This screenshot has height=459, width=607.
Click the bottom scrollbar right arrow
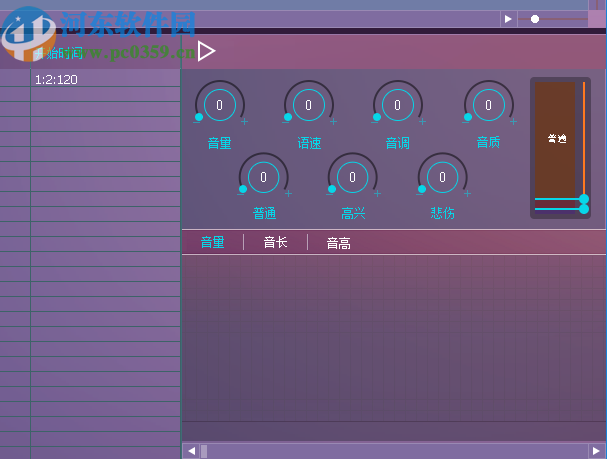click(x=596, y=451)
